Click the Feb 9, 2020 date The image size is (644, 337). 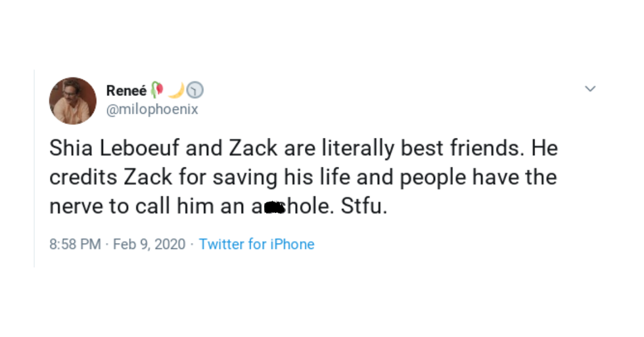[x=149, y=244]
